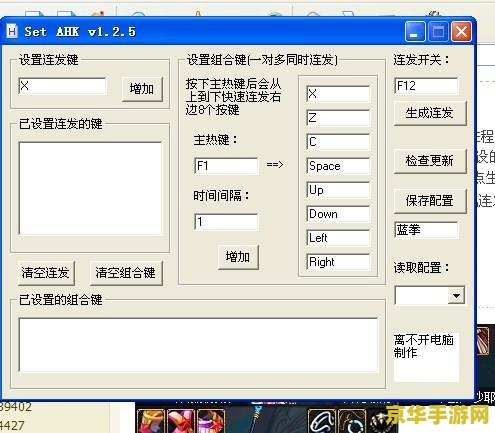Minimize the Set AHK window

pyautogui.click(x=415, y=32)
